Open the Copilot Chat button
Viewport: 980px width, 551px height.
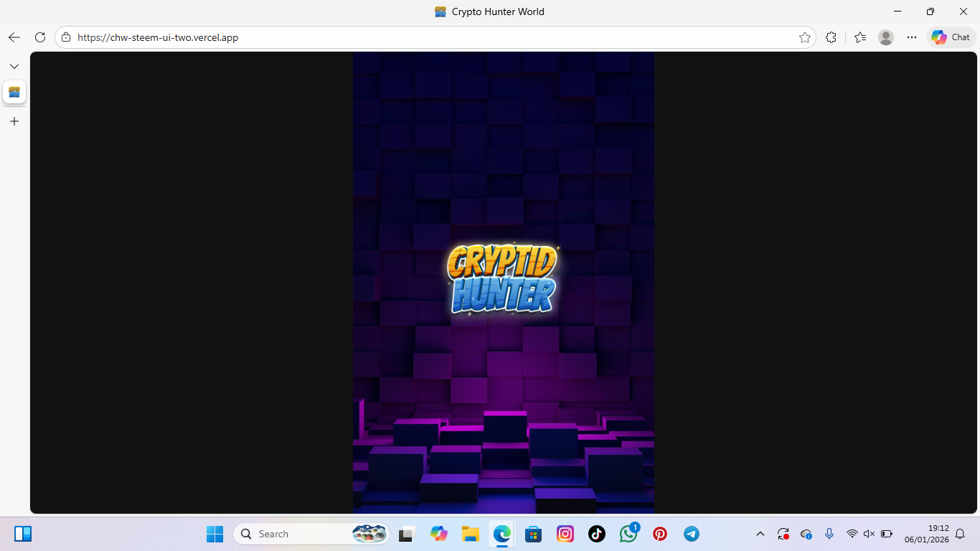(951, 37)
